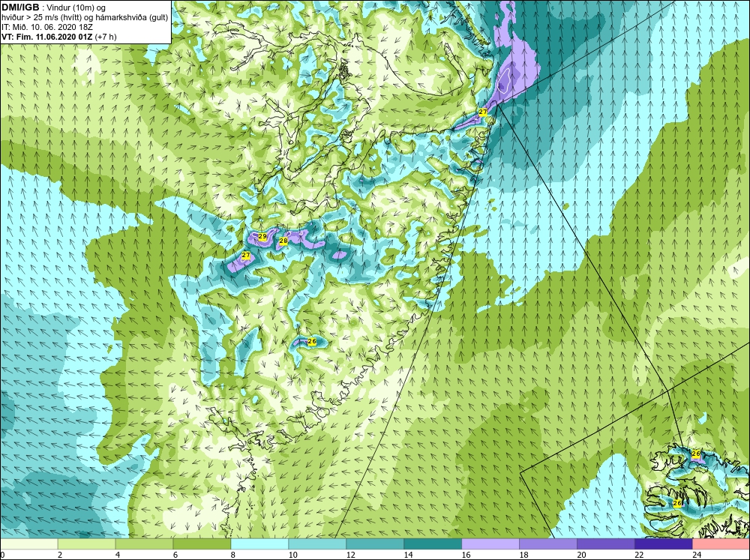Screen dimensions: 750x560
Task: Click the 0–2 m/s palest legend swatch
Action: (29, 544)
